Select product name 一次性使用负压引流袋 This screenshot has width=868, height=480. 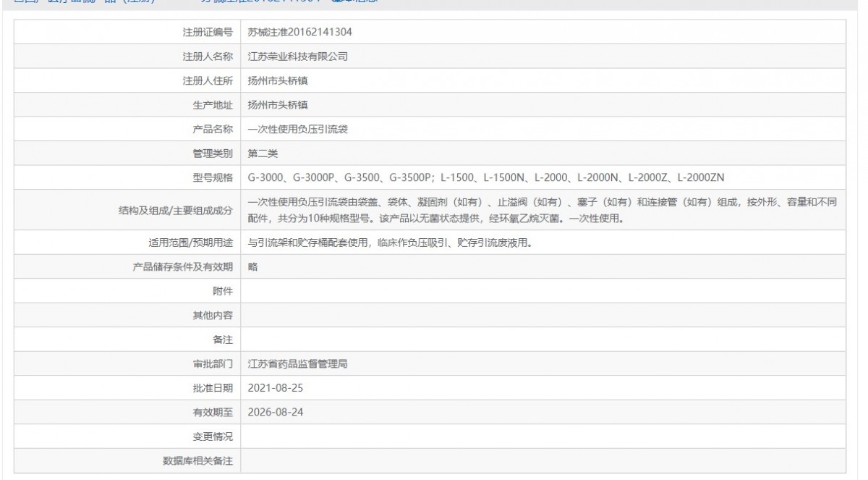point(298,129)
